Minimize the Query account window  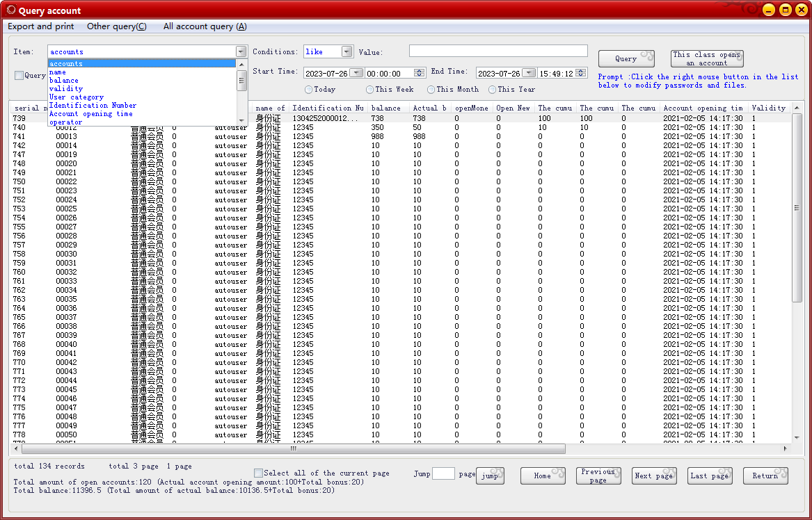pos(769,10)
